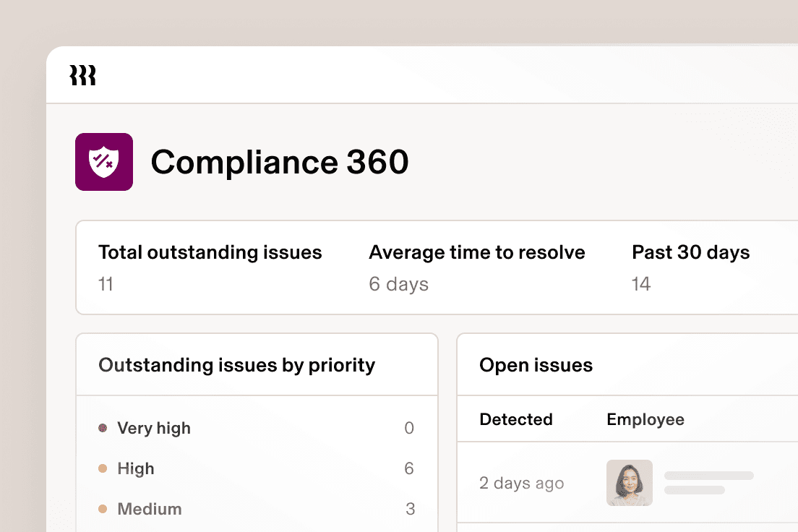Viewport: 798px width, 532px height.
Task: Click the Compliance 360 title
Action: click(280, 162)
